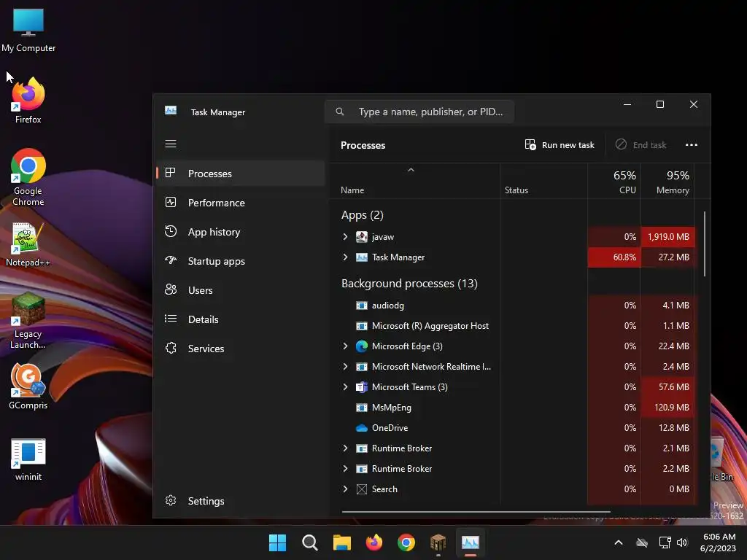Screen dimensions: 747x560
Task: Click the volume speaker tray icon
Action: [x=682, y=542]
